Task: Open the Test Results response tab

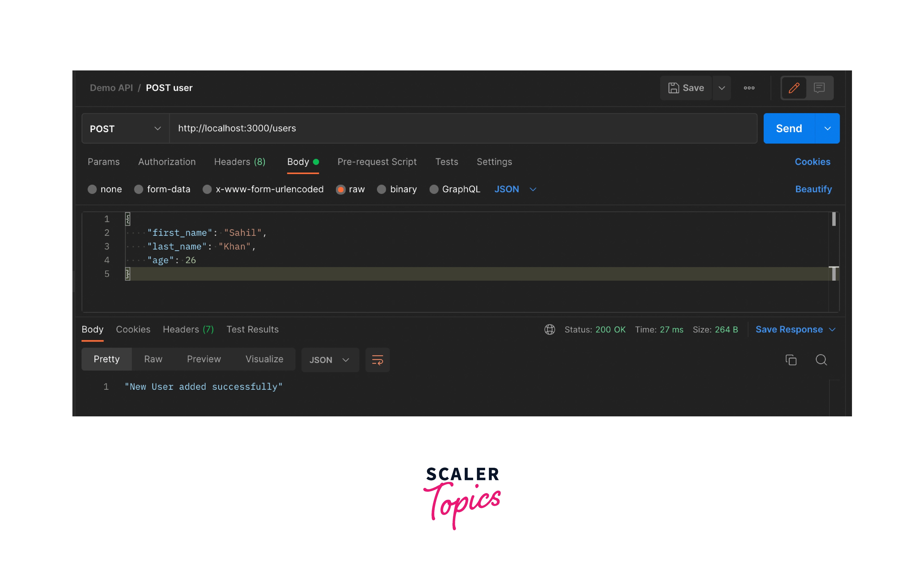Action: (252, 329)
